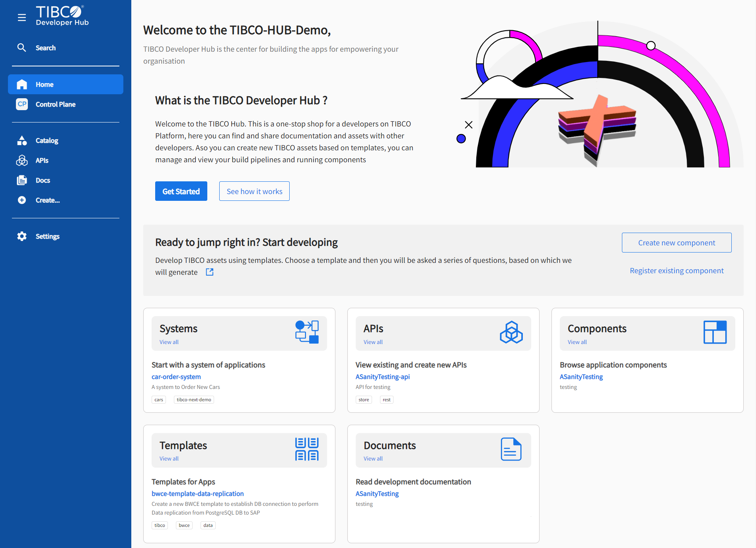Open the Settings sidebar menu item

pos(47,236)
